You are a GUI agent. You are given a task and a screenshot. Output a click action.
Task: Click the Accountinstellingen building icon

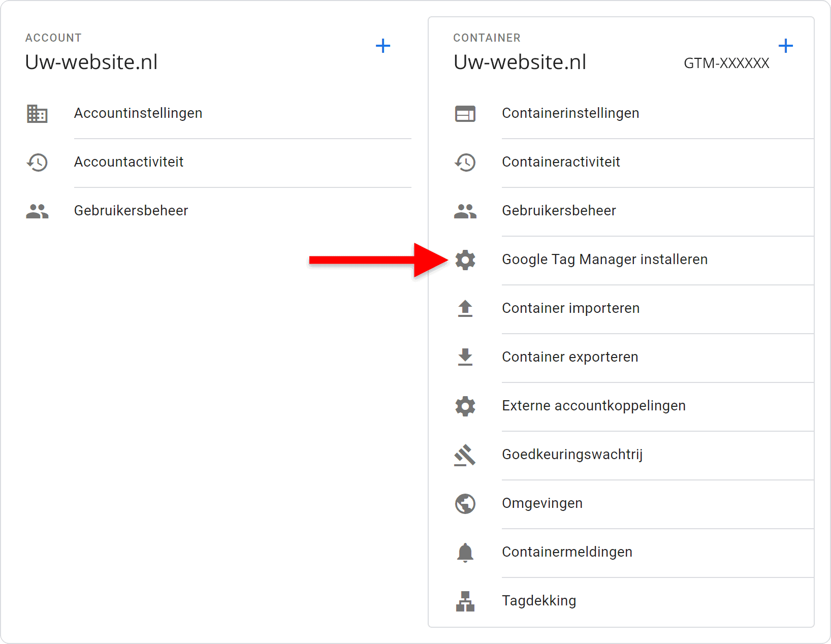pos(37,114)
